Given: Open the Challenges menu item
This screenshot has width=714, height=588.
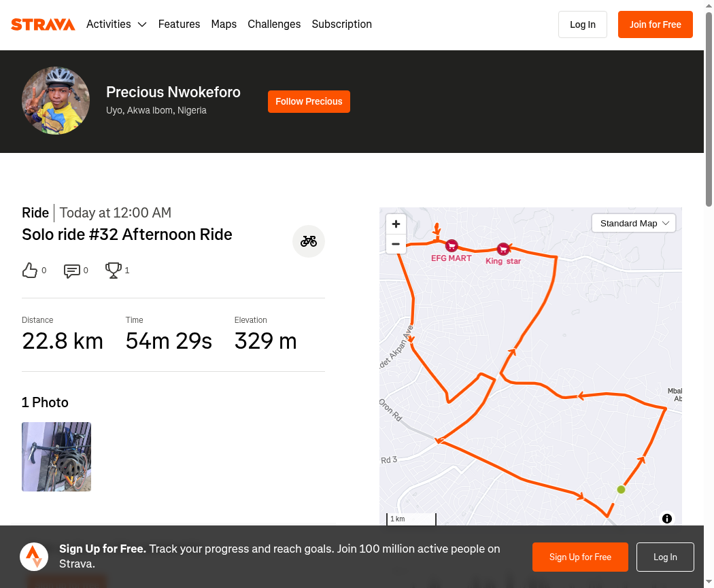Looking at the screenshot, I should coord(274,24).
